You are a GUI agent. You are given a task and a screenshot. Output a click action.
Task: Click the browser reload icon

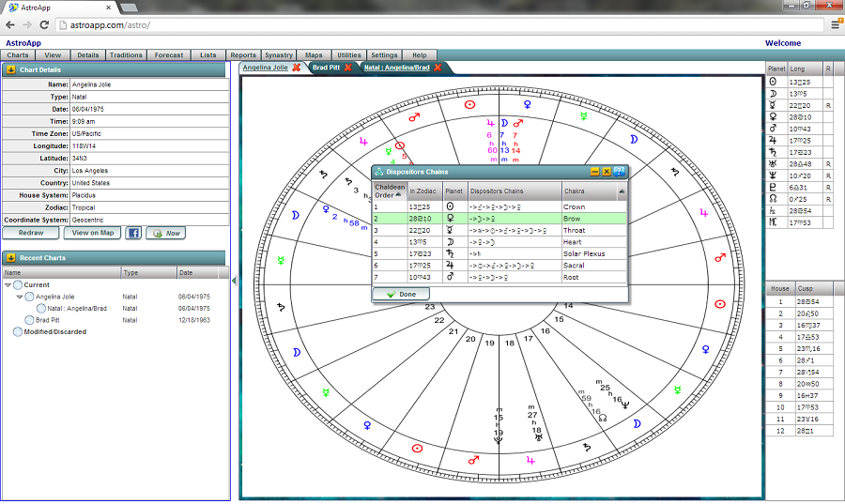point(44,25)
